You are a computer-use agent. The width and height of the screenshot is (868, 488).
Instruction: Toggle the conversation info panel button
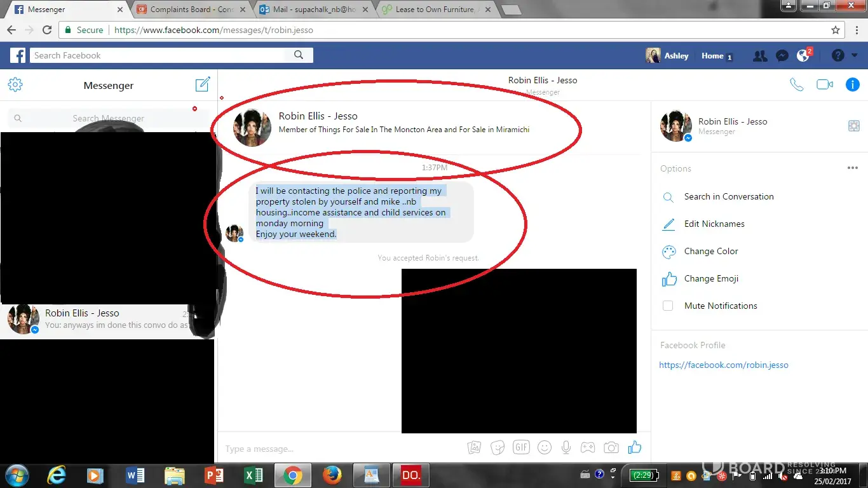pos(852,85)
